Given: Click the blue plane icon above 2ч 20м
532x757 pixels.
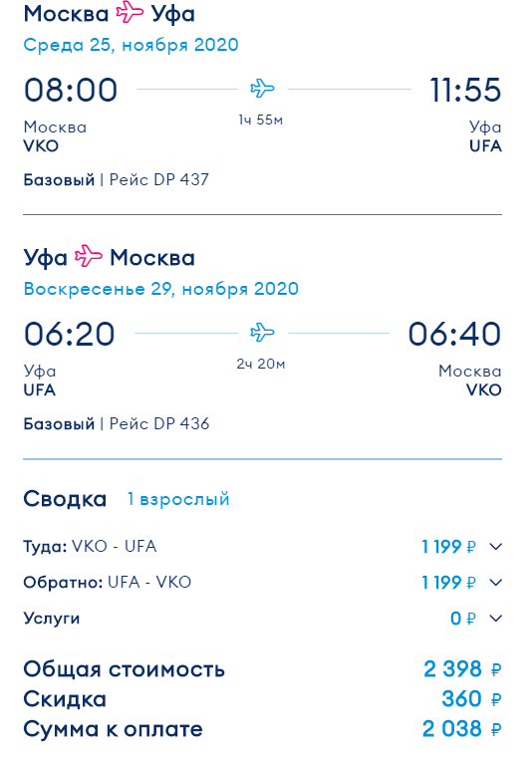Looking at the screenshot, I should (262, 333).
